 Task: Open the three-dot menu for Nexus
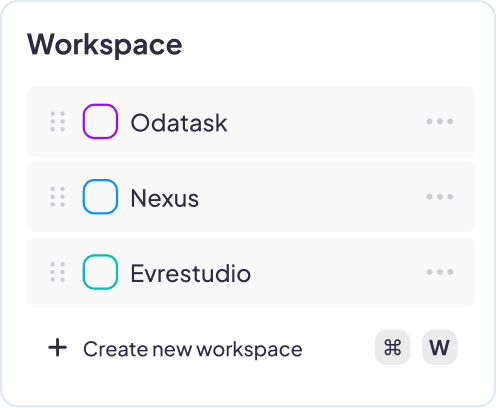440,197
